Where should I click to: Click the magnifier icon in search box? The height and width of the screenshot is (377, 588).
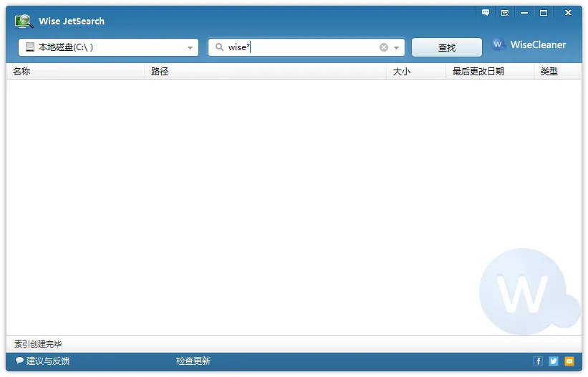point(219,47)
